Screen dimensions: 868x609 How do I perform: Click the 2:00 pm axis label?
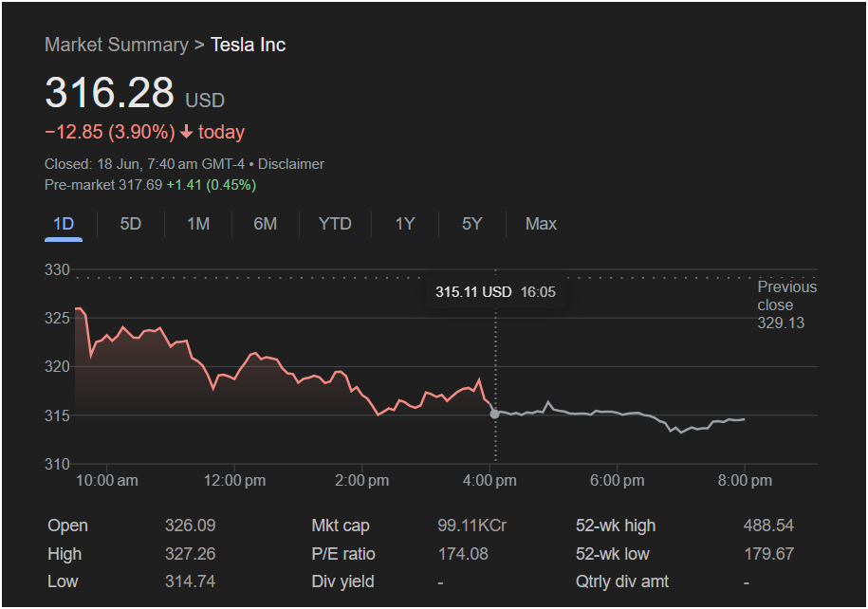362,481
